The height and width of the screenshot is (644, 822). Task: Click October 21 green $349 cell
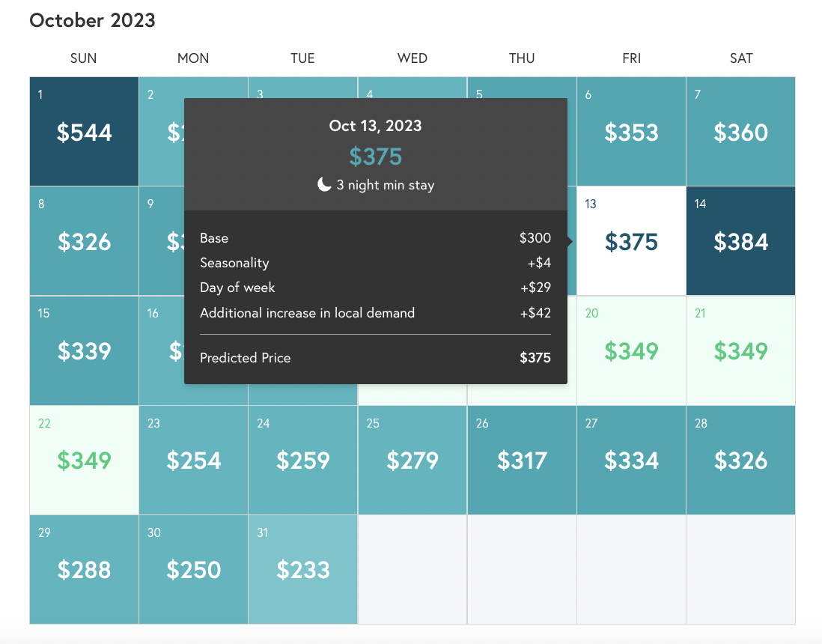[740, 350]
